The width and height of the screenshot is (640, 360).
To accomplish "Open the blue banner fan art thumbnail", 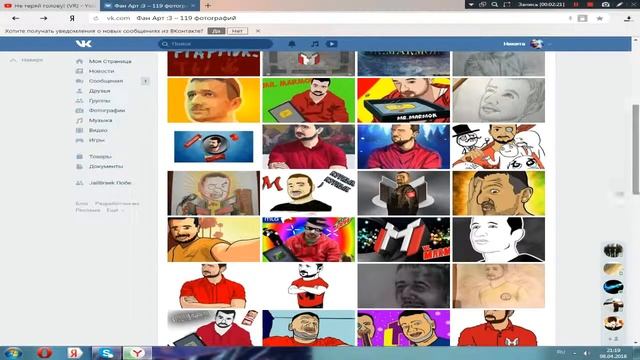I will pyautogui.click(x=213, y=147).
